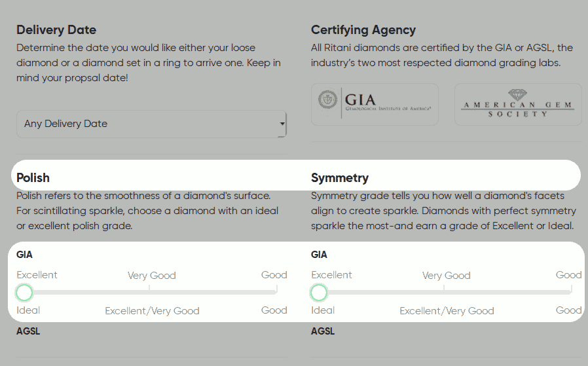Click the Symmetry slider handle
This screenshot has width=588, height=366.
319,293
